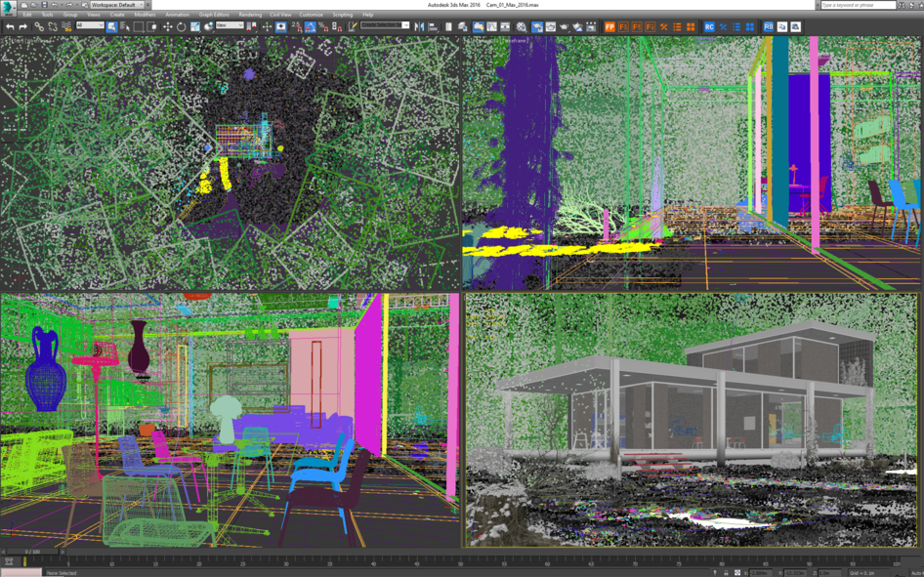
Task: Toggle Spinner Snap
Action: coord(337,26)
